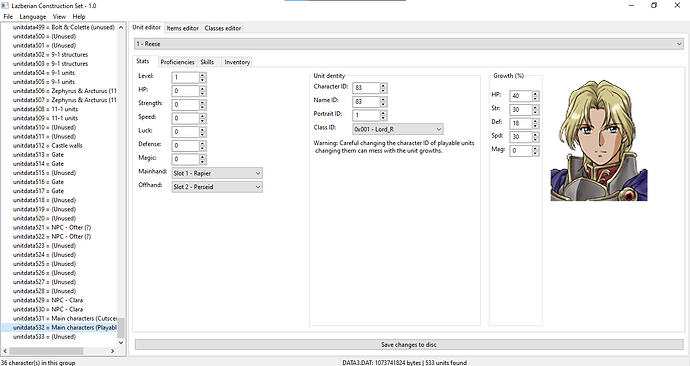The width and height of the screenshot is (690, 366).
Task: Open the Offhand 'Slot 2 - Perseid' dropdown
Action: pos(217,187)
